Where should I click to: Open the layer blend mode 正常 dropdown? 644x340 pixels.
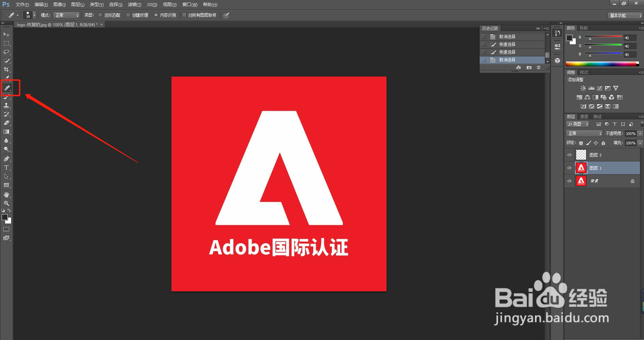coord(584,134)
